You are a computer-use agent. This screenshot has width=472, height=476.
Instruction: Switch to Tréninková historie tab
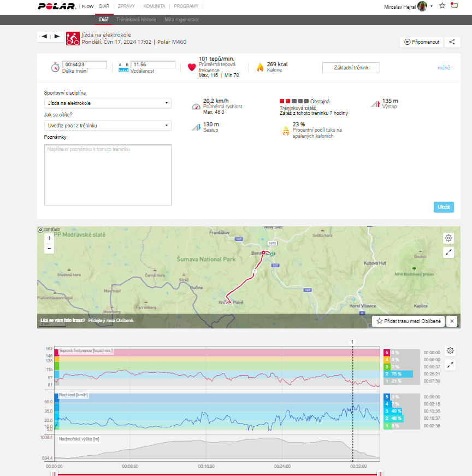coord(136,20)
